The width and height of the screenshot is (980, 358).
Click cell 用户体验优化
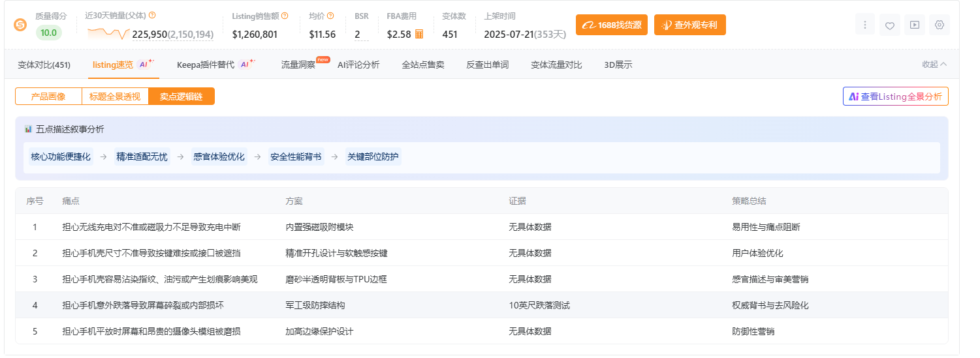click(x=758, y=253)
